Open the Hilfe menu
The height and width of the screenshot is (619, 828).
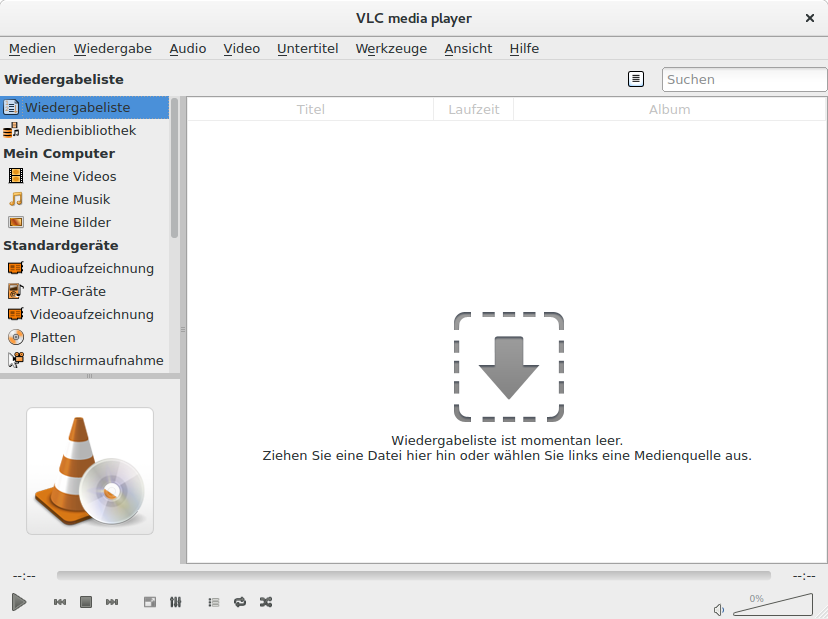click(x=524, y=49)
